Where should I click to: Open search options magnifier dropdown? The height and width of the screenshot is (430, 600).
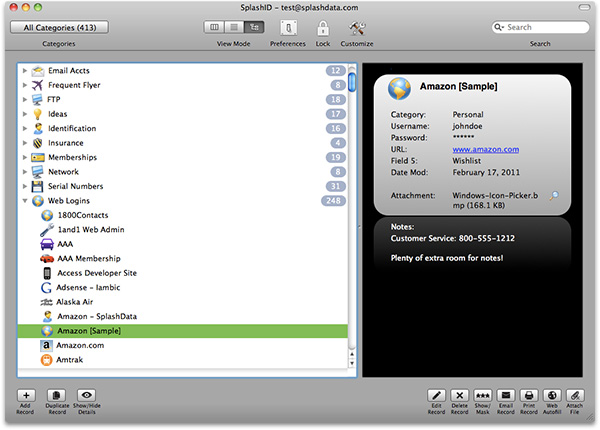pyautogui.click(x=499, y=27)
